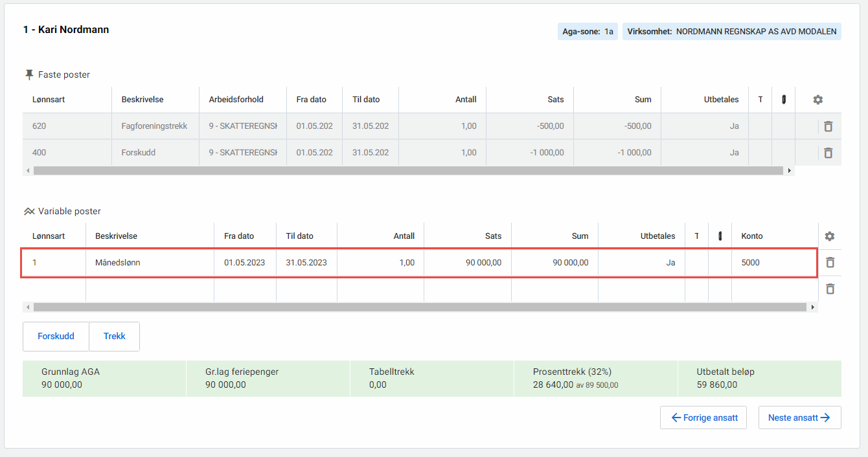This screenshot has height=457, width=868.
Task: Click paperclip attachment column header in Faste poster
Action: [x=783, y=100]
